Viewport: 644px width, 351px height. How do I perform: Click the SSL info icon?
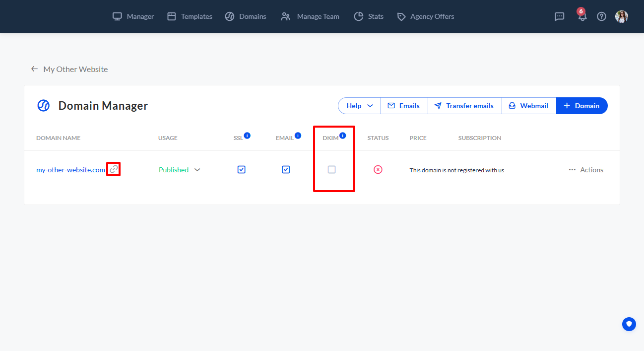tap(247, 136)
